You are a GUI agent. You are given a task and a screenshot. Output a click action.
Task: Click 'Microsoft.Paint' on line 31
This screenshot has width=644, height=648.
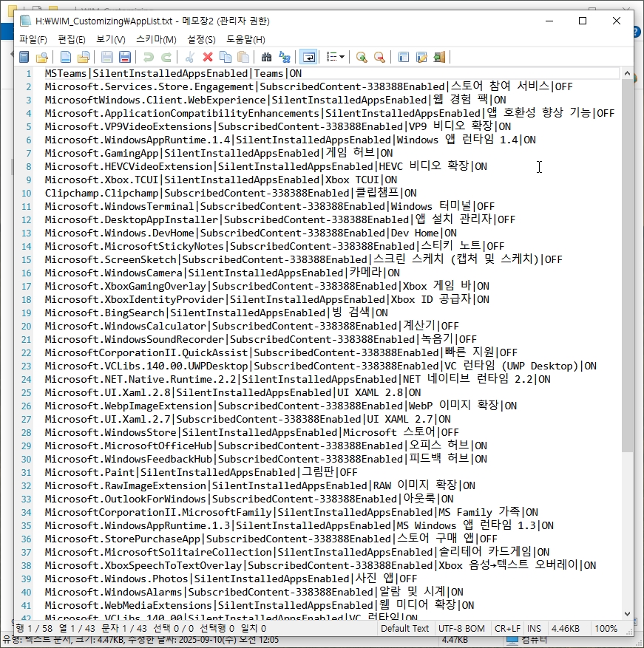point(89,472)
